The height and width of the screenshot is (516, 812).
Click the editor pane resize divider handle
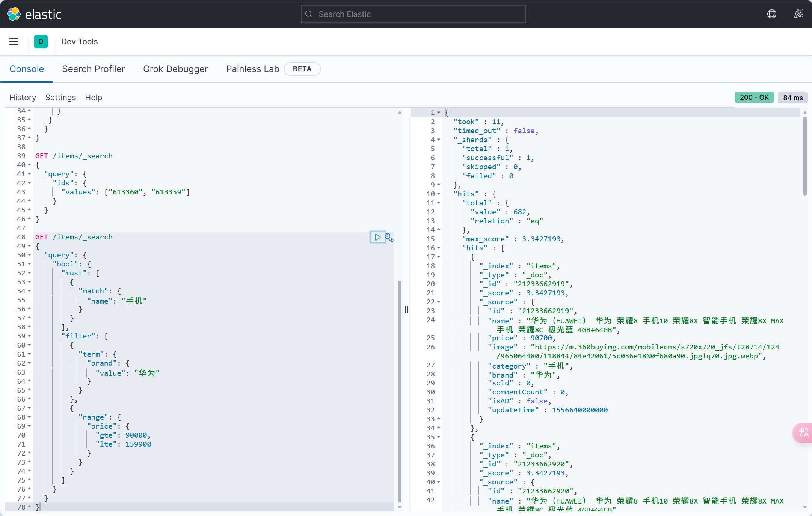point(406,310)
